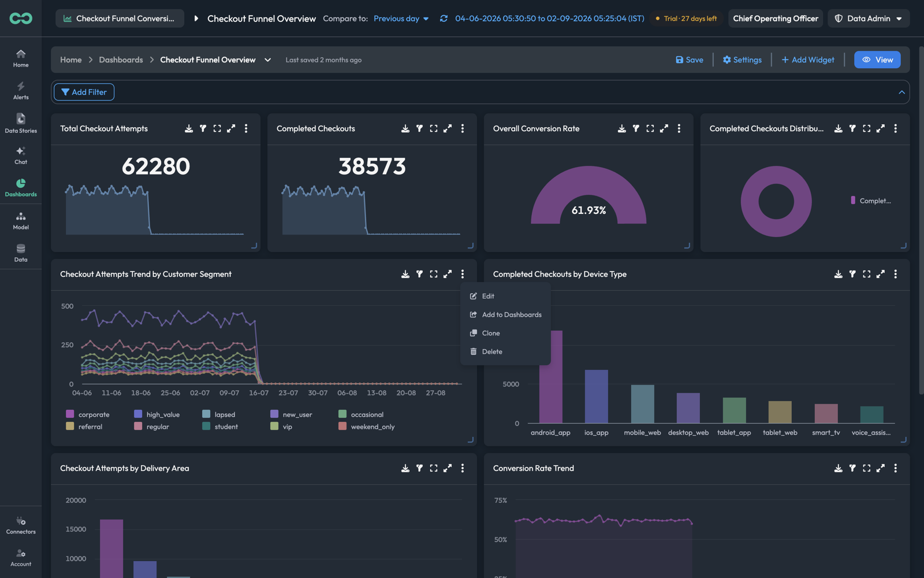Viewport: 924px width, 578px height.
Task: Filter the Overall Conversion Rate widget
Action: tap(636, 128)
